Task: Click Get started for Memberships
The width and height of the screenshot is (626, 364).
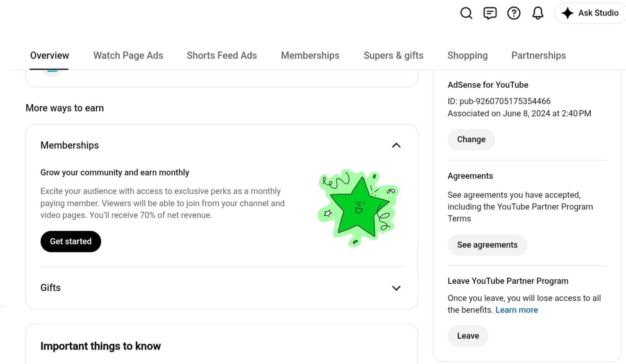Action: coord(71,241)
